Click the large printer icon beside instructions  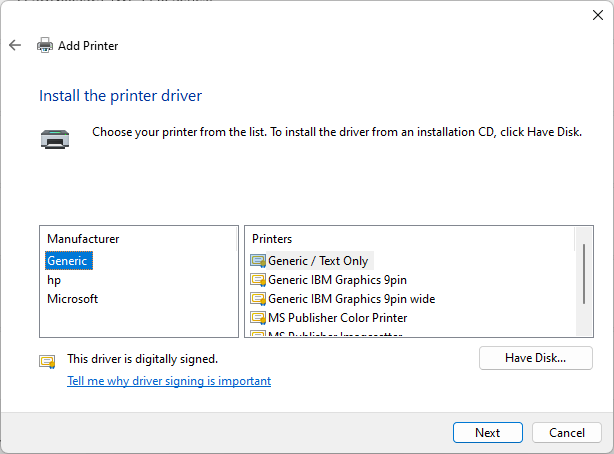[55, 138]
